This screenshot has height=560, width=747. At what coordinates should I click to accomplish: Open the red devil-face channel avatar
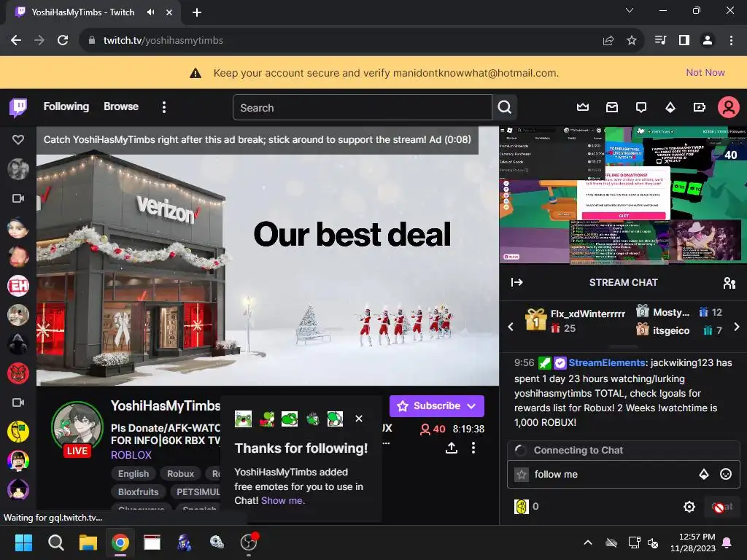click(x=18, y=373)
